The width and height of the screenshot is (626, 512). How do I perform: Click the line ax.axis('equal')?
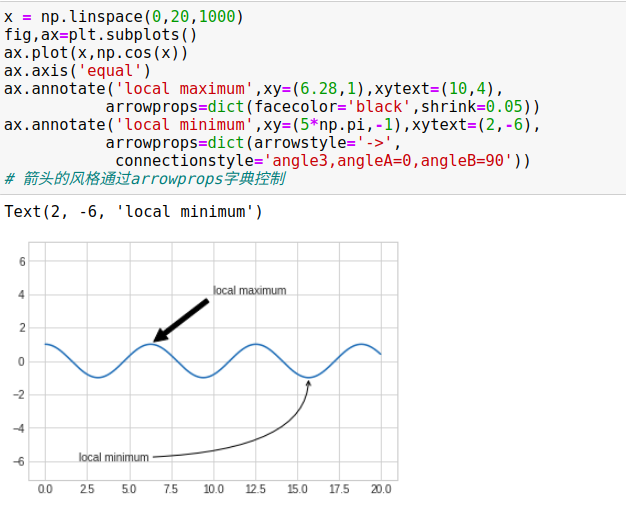(77, 71)
